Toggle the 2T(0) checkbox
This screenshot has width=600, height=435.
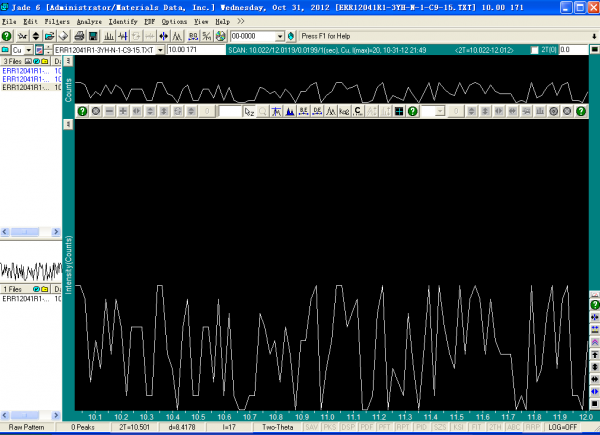pos(535,50)
